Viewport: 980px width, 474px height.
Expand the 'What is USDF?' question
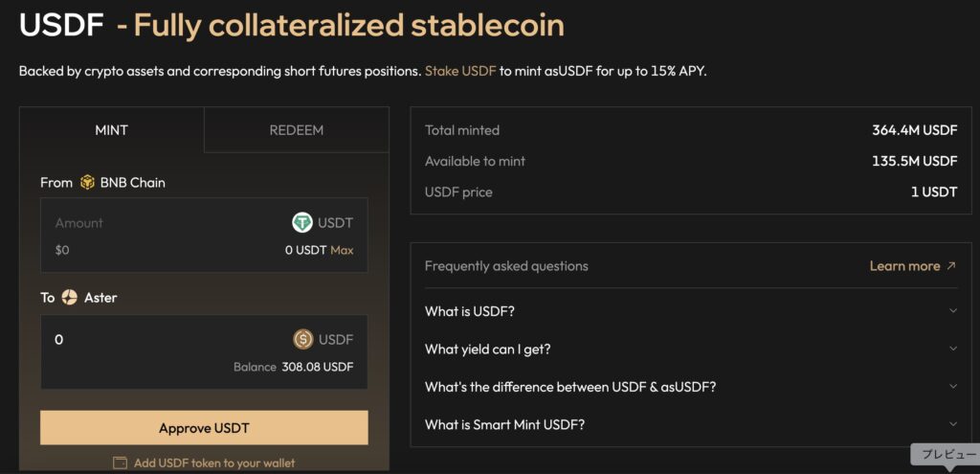click(952, 311)
